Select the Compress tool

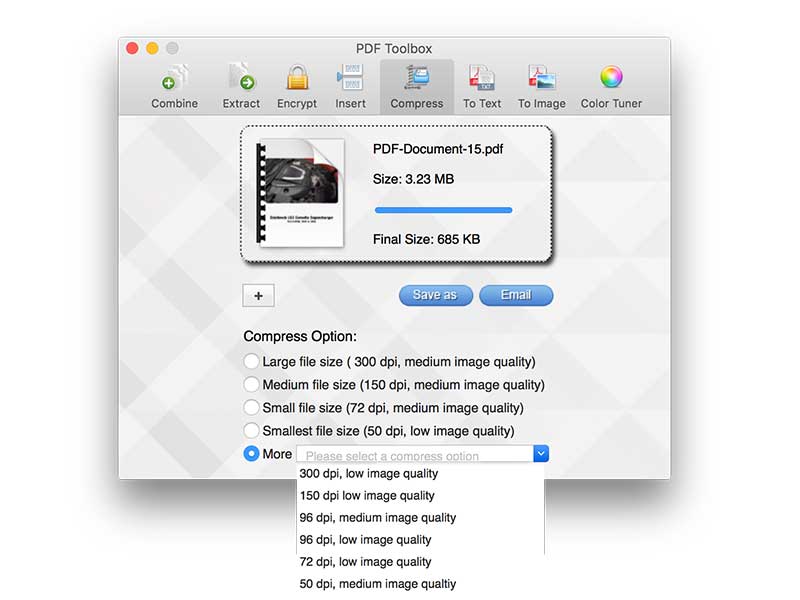coord(417,87)
